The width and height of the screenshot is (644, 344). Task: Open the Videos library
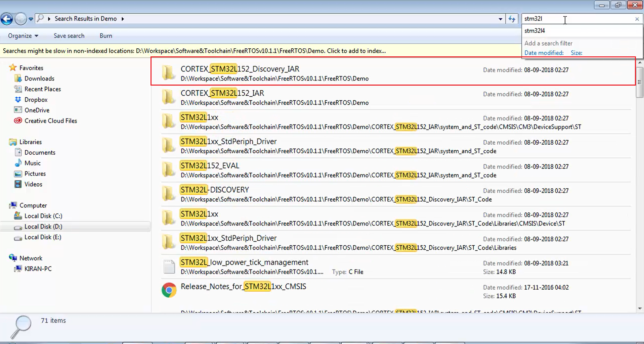point(33,184)
